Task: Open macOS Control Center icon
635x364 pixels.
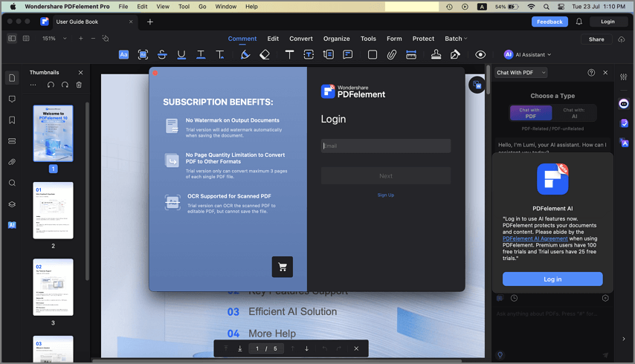Action: click(561, 7)
